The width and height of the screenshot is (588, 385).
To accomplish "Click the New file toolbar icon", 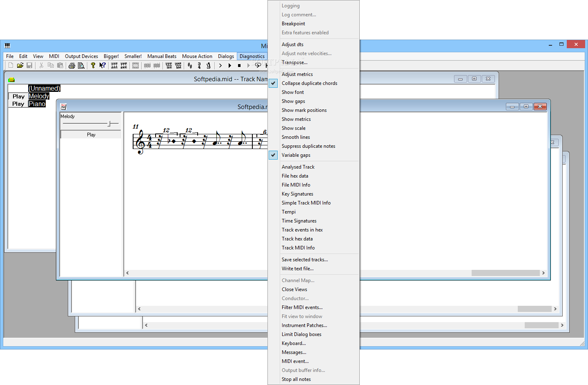I will click(11, 65).
